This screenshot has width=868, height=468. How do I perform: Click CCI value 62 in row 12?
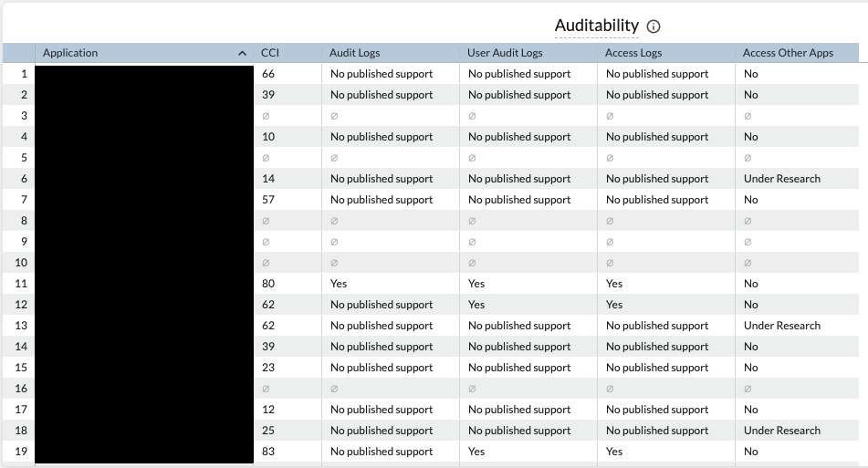coord(268,305)
